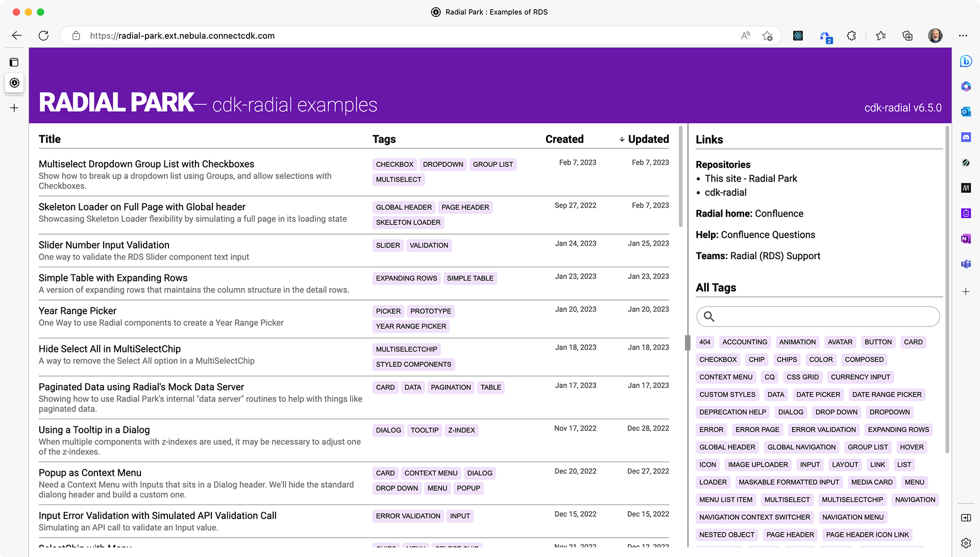Select the Radial Park tab in vertical tabs

[x=14, y=83]
